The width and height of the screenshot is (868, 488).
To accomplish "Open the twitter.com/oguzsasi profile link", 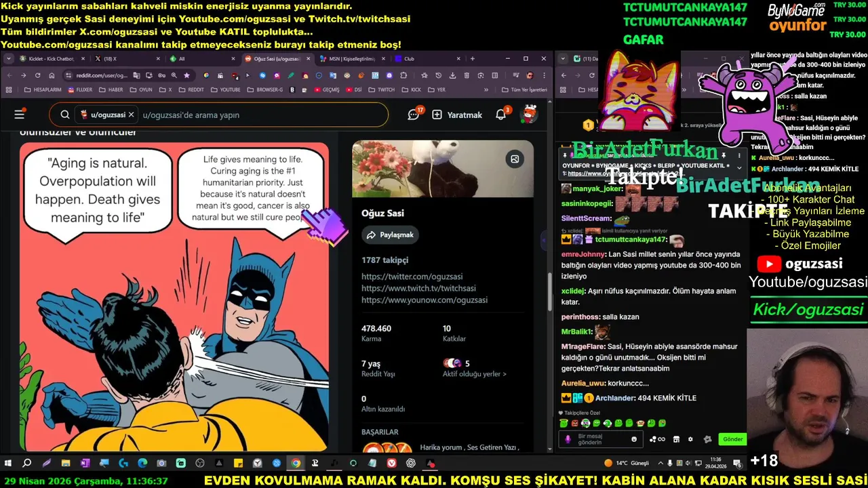I will pyautogui.click(x=412, y=277).
